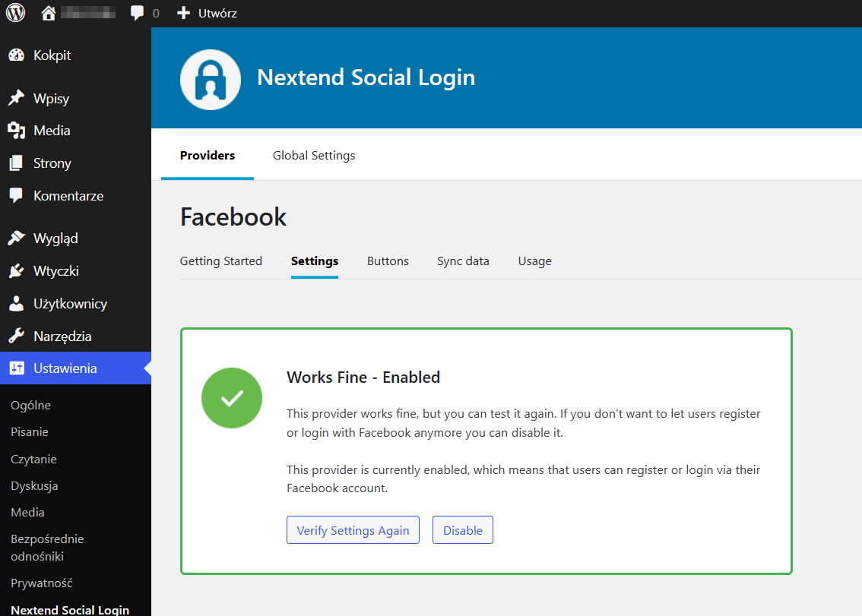Go to Wpisy in the sidebar
Viewport: 862px width, 616px height.
point(51,98)
